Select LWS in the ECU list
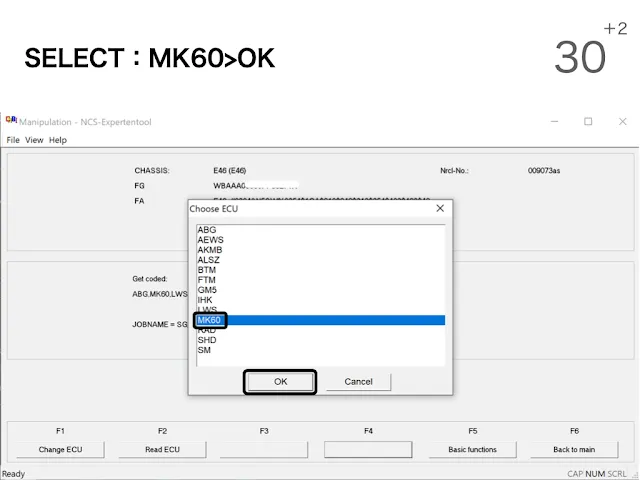Viewport: 640px width, 480px height. coord(320,310)
